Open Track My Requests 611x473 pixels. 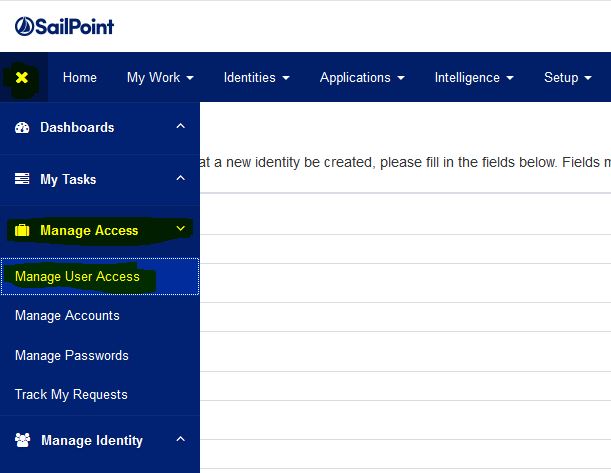click(71, 395)
